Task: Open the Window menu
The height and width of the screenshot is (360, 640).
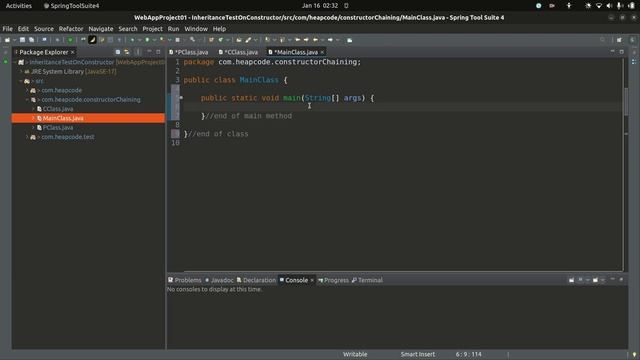Action: 196,29
